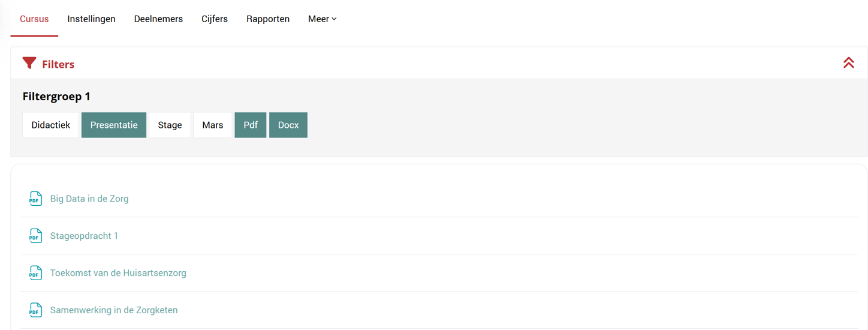Click the PDF icon beside Samenwerking in de Zorgketen

35,310
